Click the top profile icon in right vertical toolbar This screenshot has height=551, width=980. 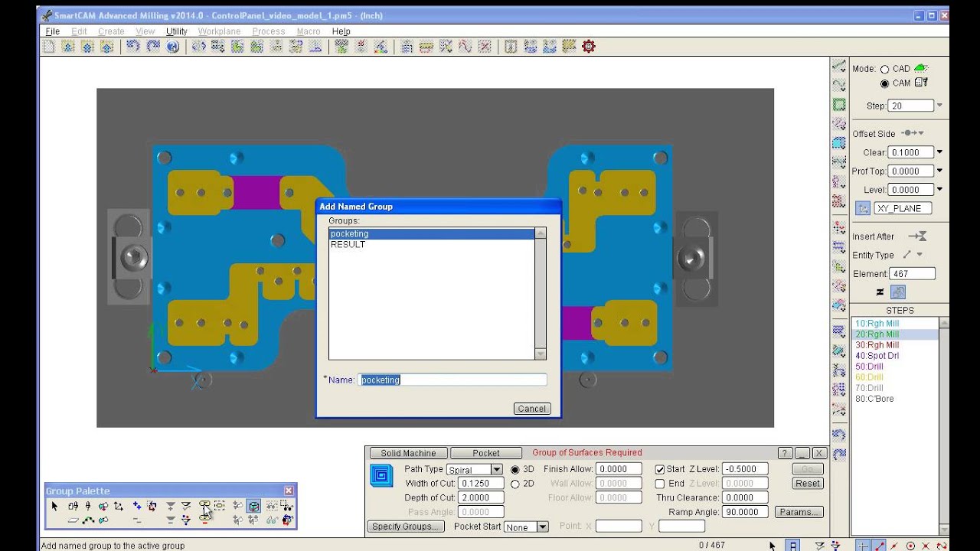(839, 67)
